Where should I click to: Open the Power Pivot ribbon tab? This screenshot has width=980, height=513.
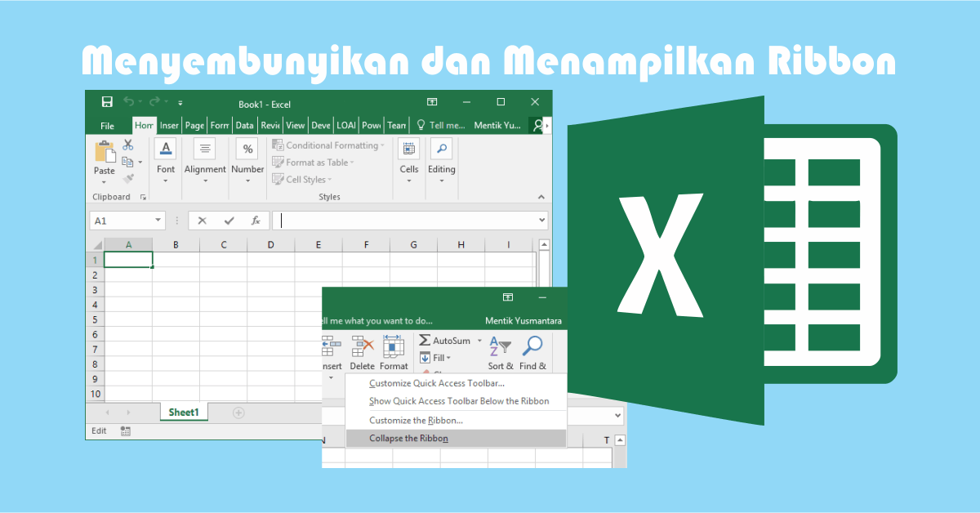[x=372, y=126]
